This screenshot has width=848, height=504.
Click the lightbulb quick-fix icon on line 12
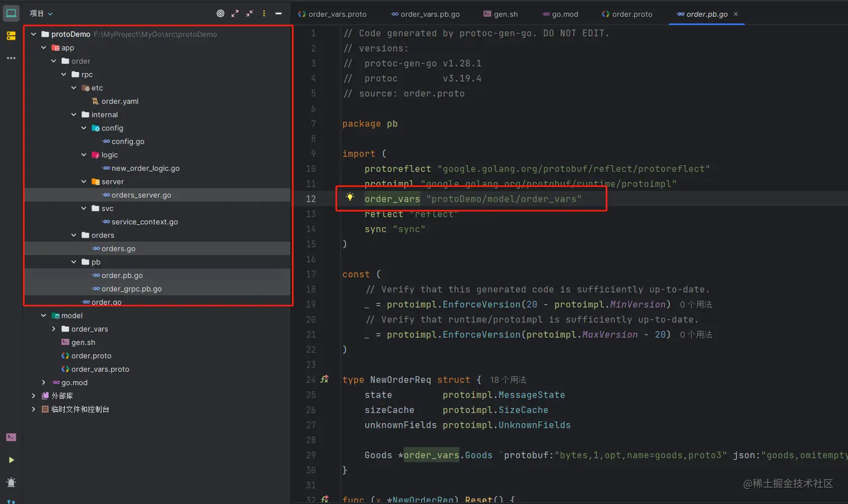(x=350, y=197)
